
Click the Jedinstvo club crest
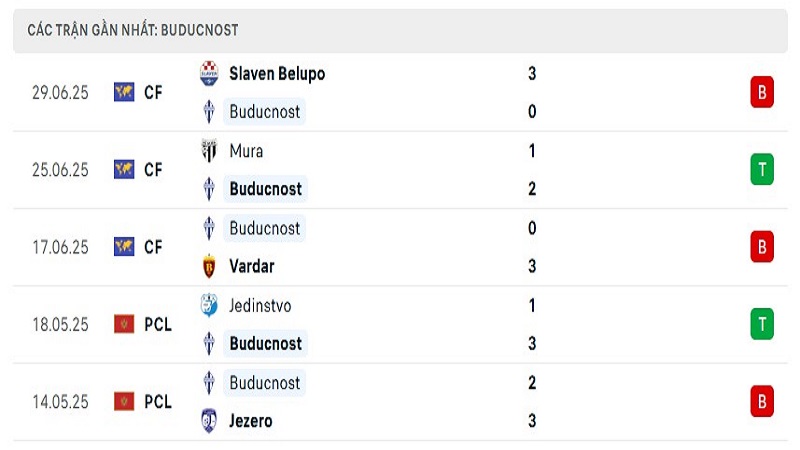[x=209, y=305]
